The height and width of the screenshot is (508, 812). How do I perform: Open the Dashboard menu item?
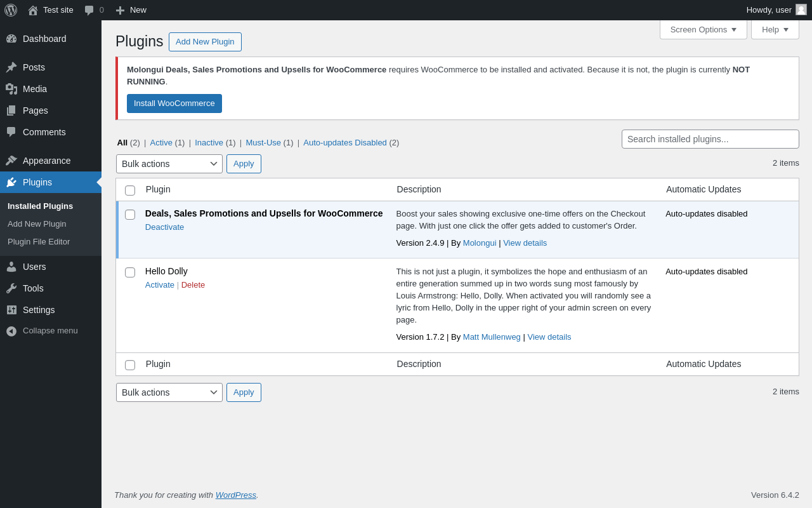coord(51,39)
